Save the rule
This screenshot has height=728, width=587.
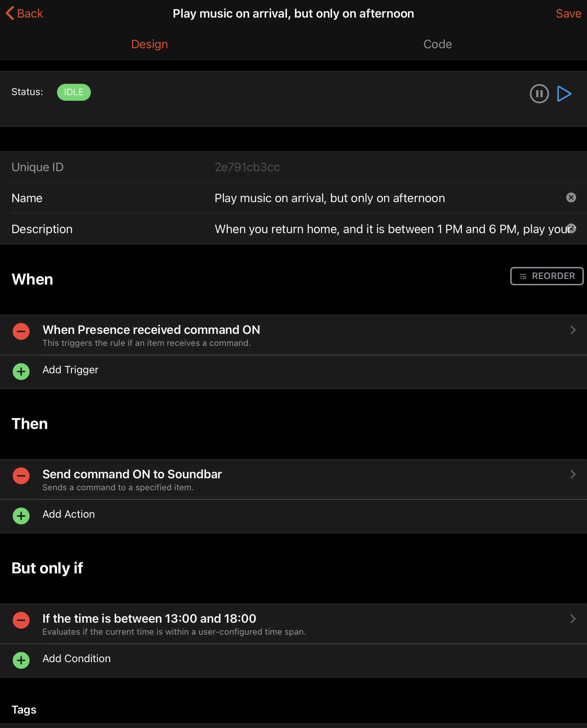coord(568,13)
